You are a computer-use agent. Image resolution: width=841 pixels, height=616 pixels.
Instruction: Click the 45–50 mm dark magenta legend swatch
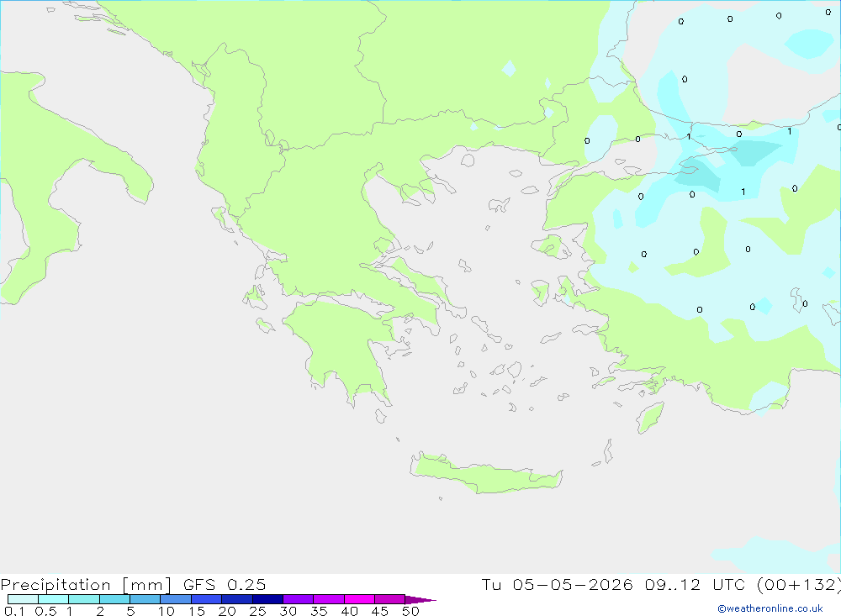tap(390, 599)
